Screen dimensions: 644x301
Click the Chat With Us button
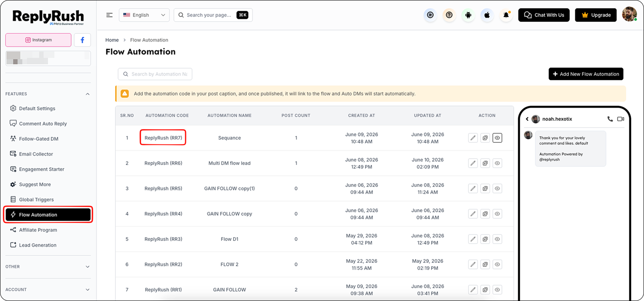pyautogui.click(x=544, y=15)
